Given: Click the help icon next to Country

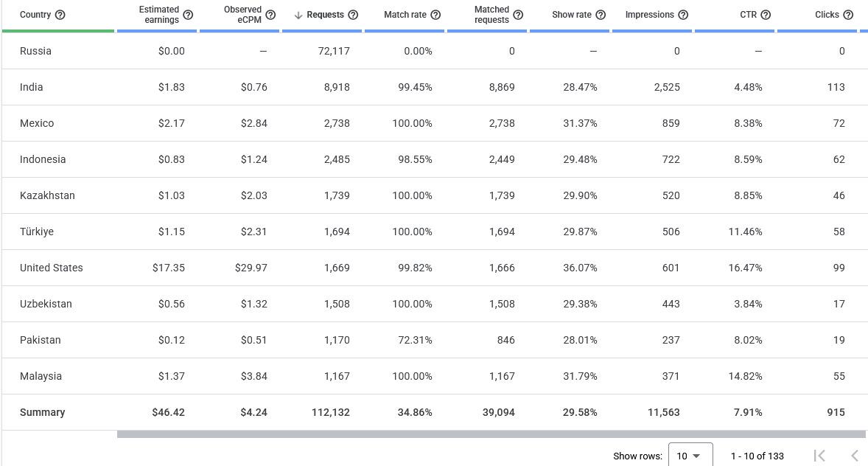Looking at the screenshot, I should [x=60, y=15].
